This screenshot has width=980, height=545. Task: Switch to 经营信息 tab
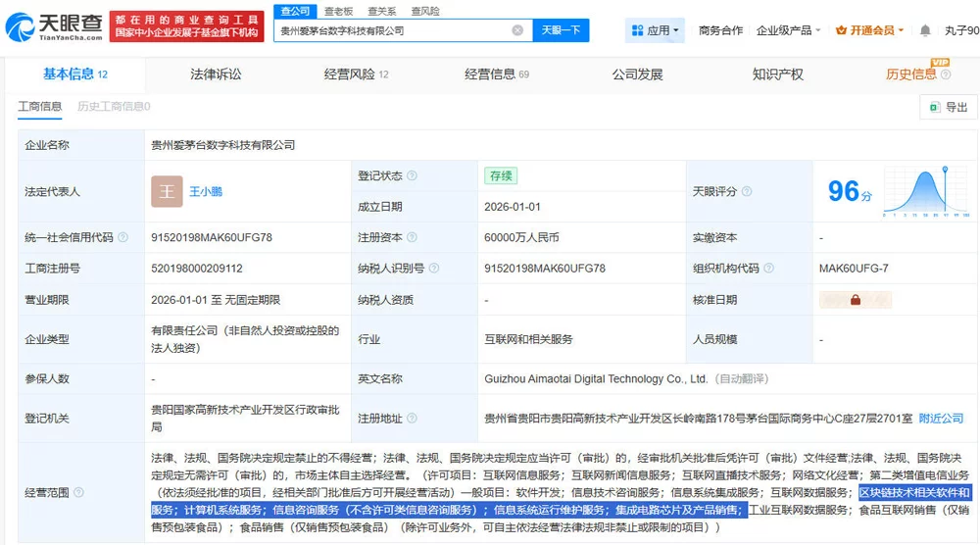click(497, 74)
